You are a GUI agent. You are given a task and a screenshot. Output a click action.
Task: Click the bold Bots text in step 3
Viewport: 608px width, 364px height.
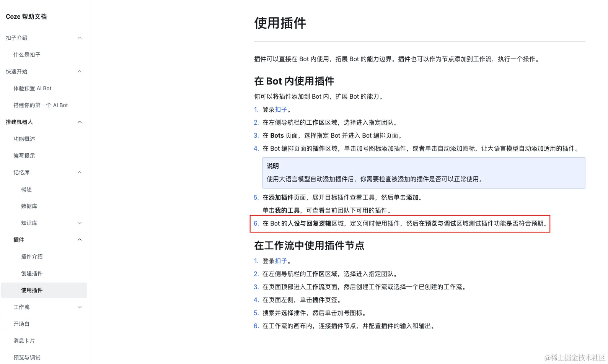point(277,135)
